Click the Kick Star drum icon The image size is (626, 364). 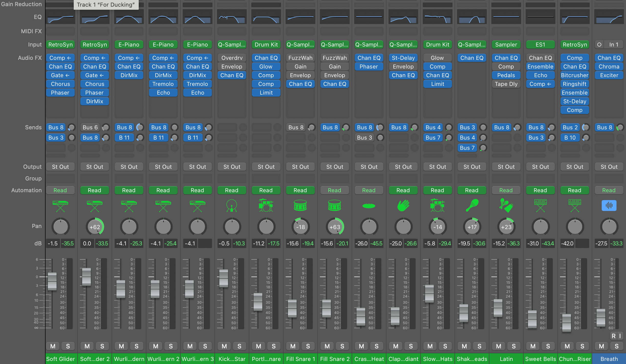pos(232,206)
